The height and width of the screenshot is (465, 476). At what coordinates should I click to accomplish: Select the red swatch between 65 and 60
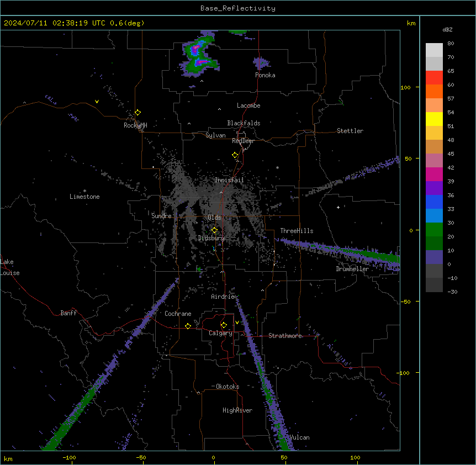pos(434,78)
